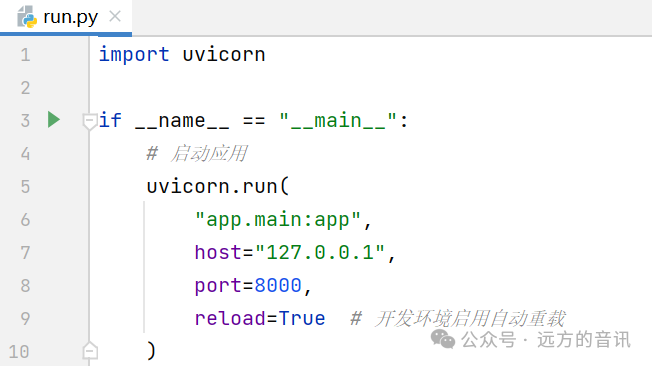The height and width of the screenshot is (366, 652).
Task: Run script via green gutter arrow
Action: (x=54, y=120)
